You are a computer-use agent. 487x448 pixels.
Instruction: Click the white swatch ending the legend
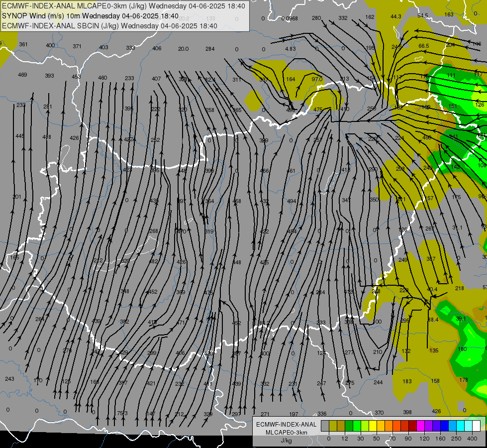click(x=476, y=426)
